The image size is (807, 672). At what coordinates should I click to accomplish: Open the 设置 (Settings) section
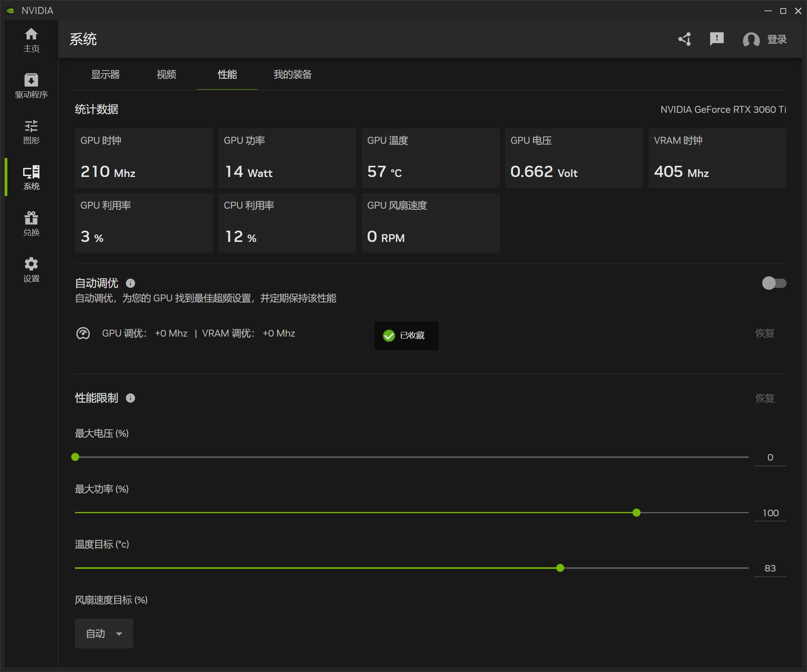pyautogui.click(x=31, y=269)
